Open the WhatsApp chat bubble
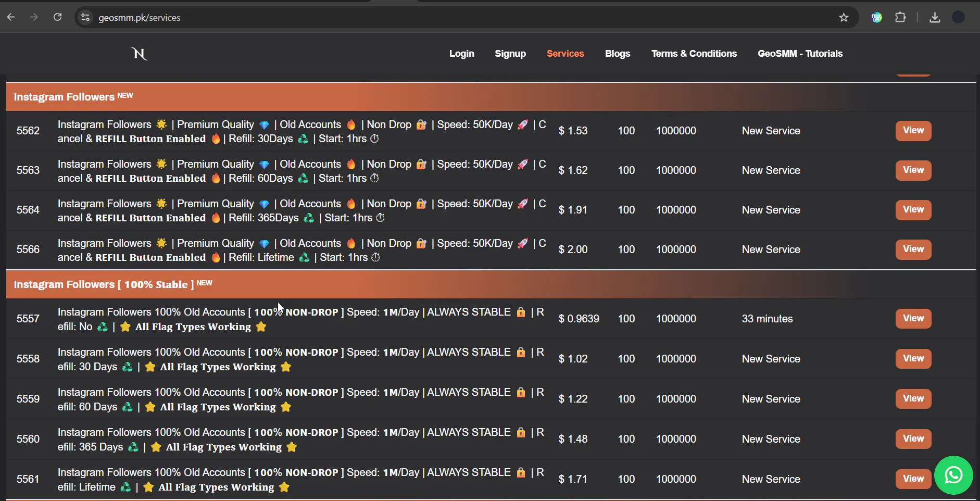The width and height of the screenshot is (980, 501). [953, 475]
